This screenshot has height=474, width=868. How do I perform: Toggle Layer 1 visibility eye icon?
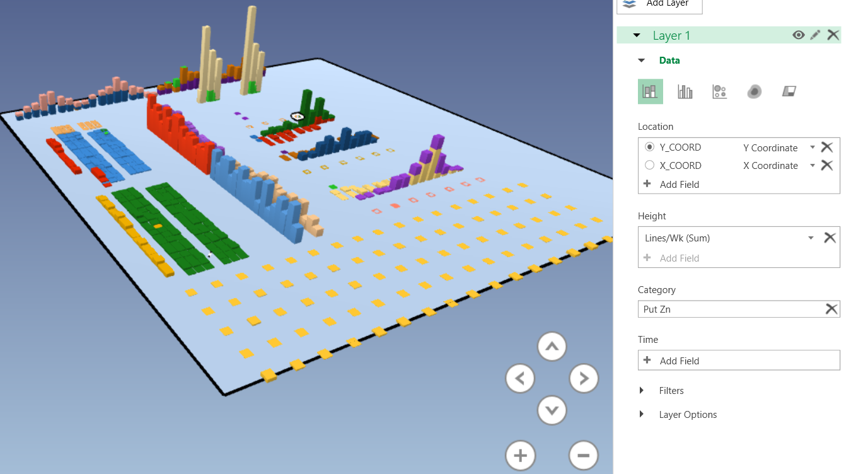(x=799, y=35)
